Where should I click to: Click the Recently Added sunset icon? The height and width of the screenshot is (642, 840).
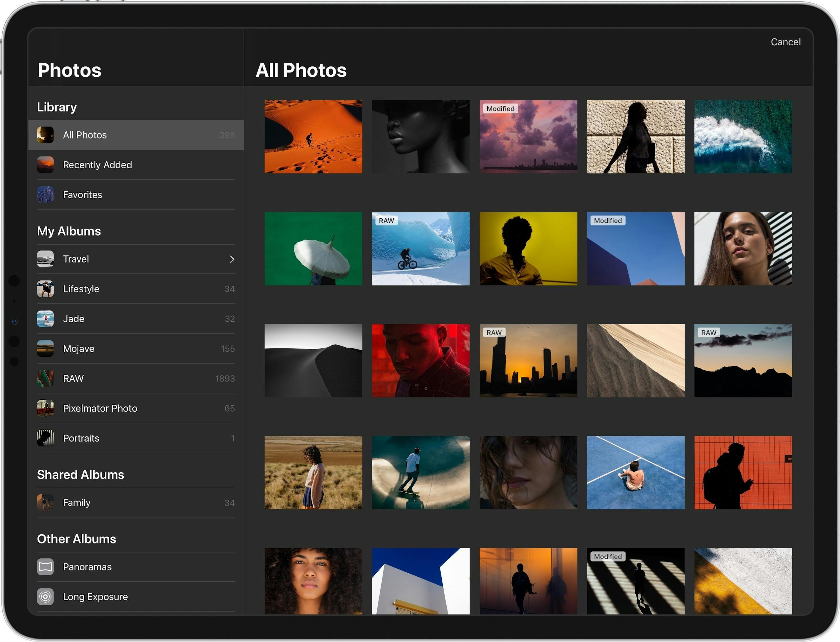45,165
